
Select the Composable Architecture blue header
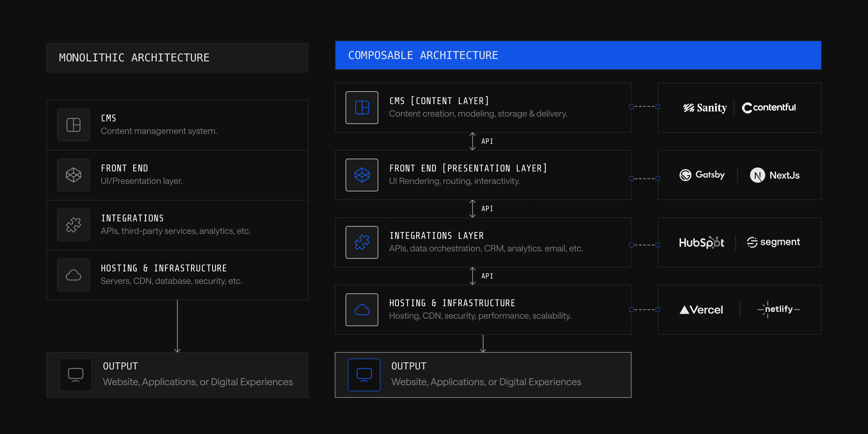578,55
